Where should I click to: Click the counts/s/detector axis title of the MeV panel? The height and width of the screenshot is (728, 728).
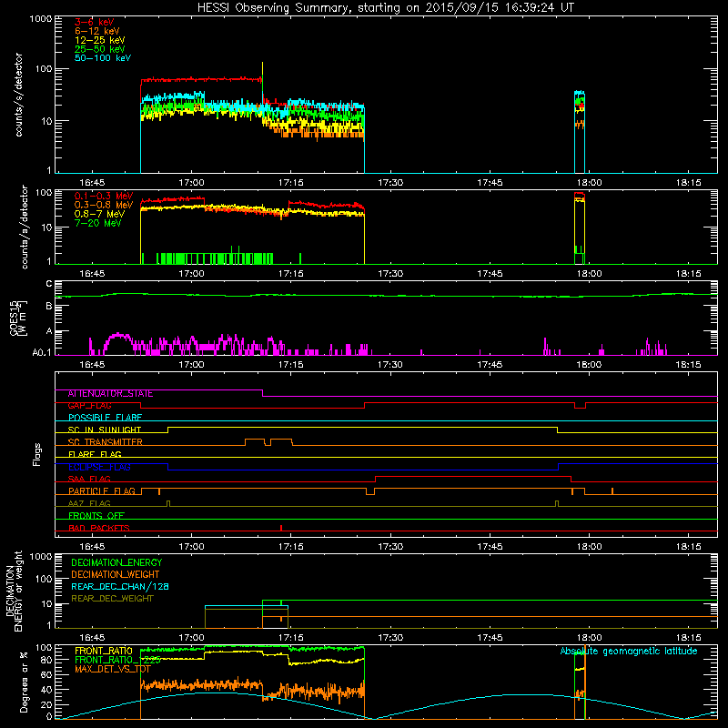click(25, 227)
